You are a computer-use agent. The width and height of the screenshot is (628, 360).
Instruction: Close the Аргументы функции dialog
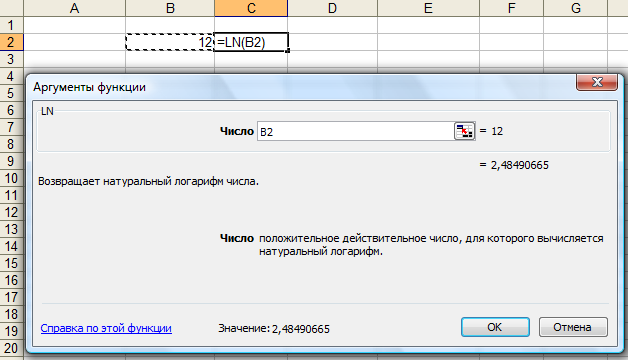pos(597,82)
